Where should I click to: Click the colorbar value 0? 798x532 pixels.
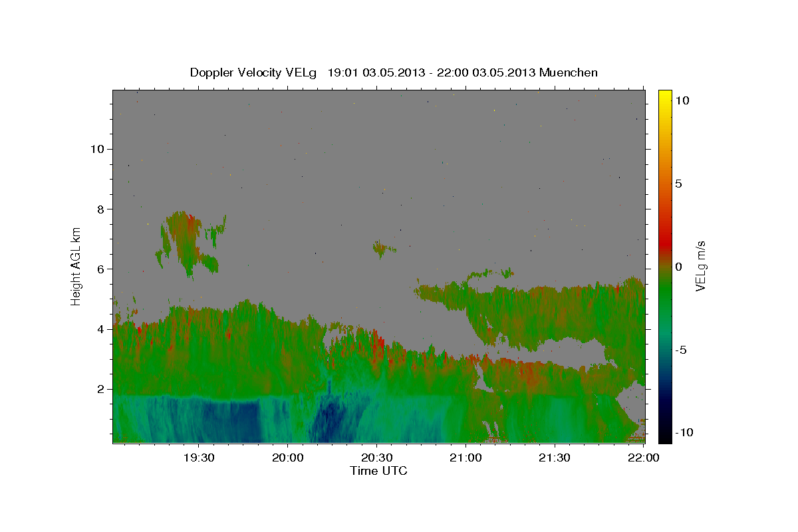[x=678, y=267]
